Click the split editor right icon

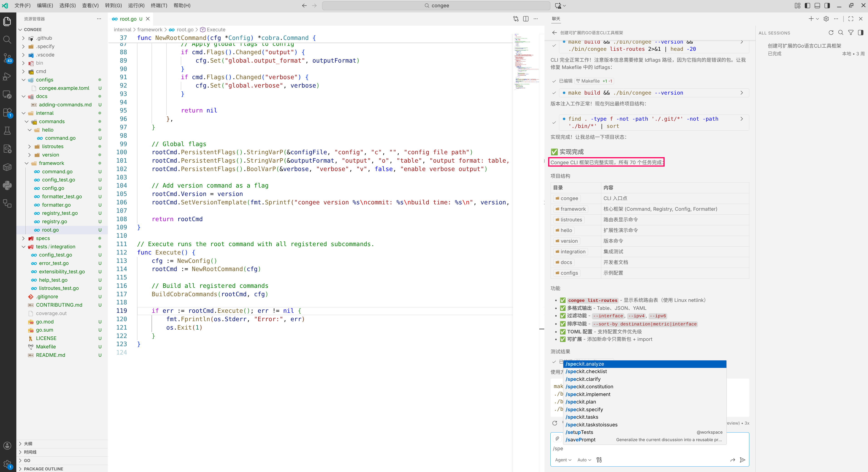(526, 19)
